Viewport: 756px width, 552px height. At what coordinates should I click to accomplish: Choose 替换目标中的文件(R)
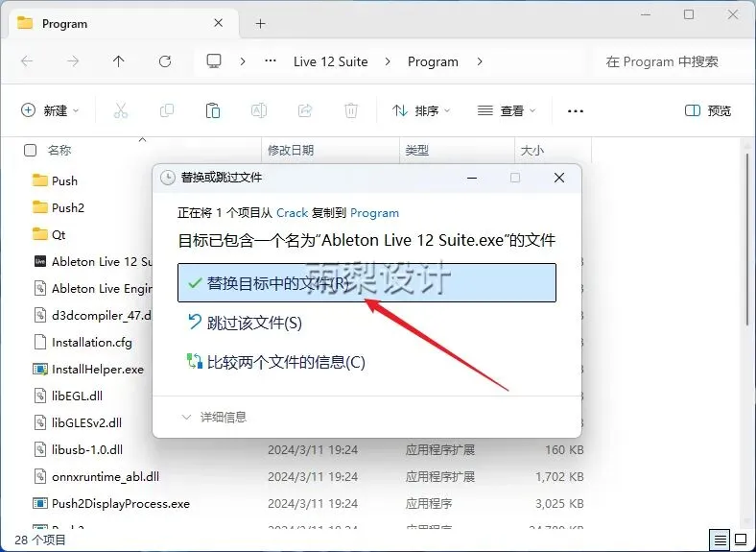click(x=366, y=283)
